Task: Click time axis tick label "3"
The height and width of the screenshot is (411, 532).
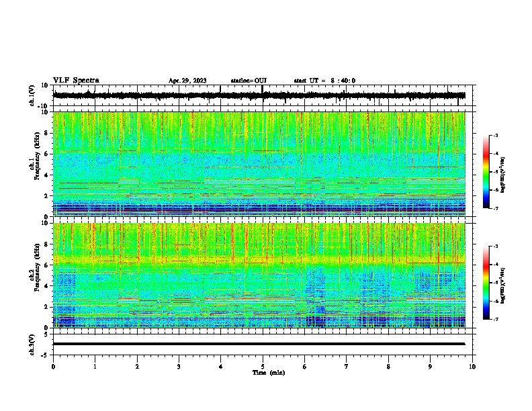Action: tap(179, 367)
